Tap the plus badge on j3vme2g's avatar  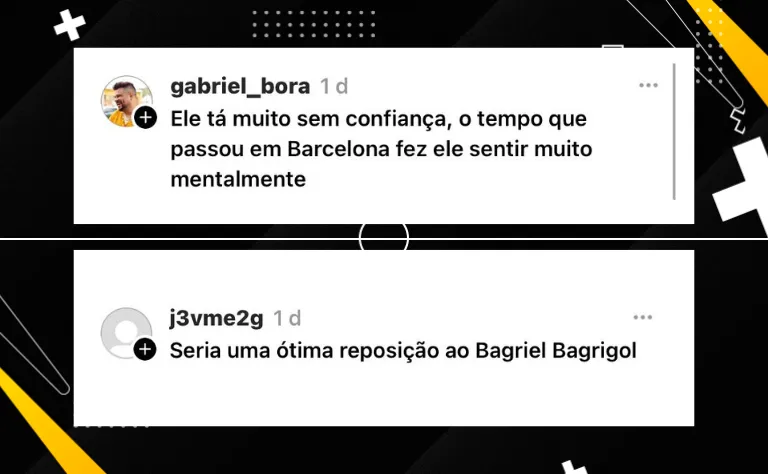click(x=145, y=349)
